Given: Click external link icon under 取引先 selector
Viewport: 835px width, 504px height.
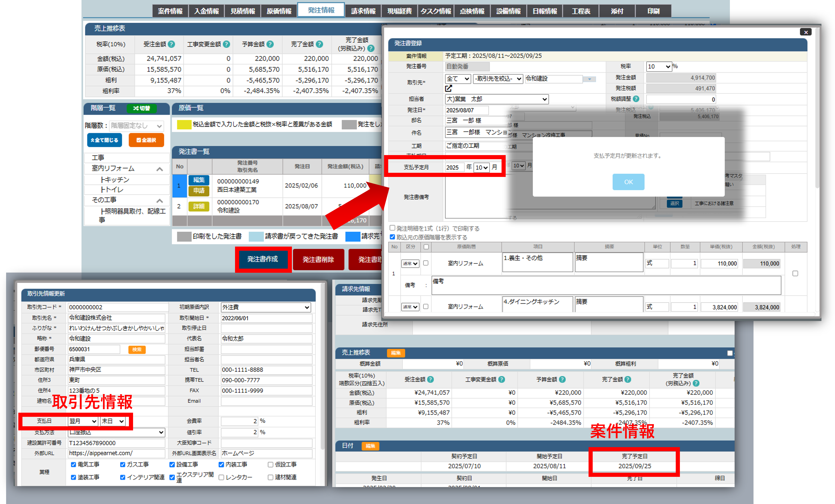Looking at the screenshot, I should (448, 88).
